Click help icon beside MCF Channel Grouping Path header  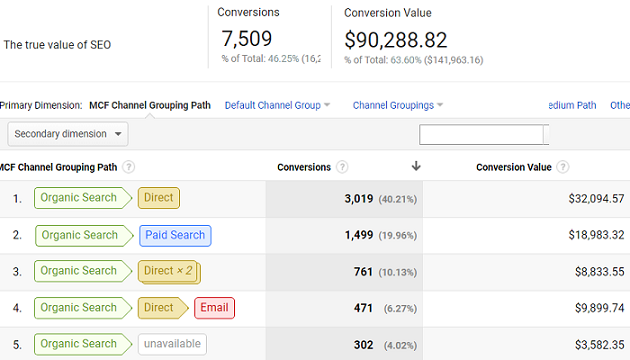pyautogui.click(x=129, y=167)
